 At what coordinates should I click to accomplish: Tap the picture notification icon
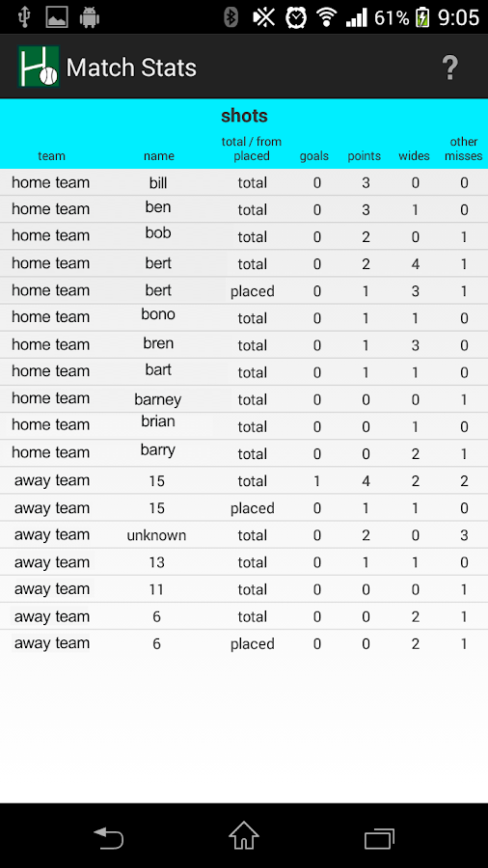tap(57, 17)
